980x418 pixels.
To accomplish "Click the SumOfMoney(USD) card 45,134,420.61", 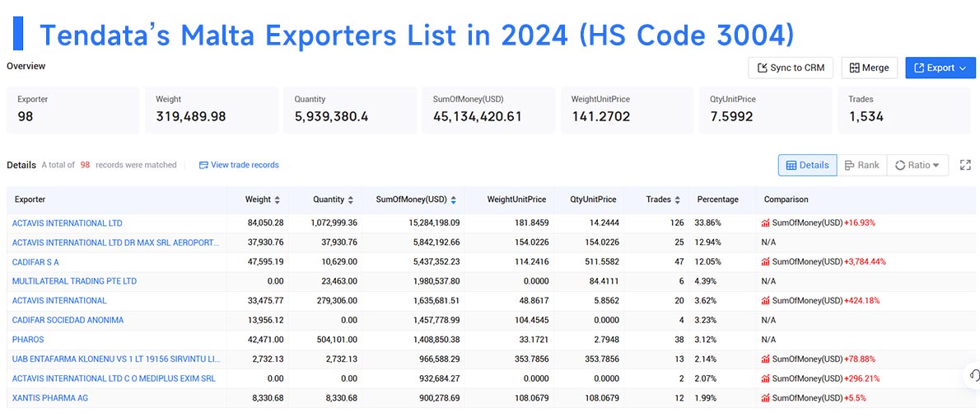I will click(x=488, y=110).
